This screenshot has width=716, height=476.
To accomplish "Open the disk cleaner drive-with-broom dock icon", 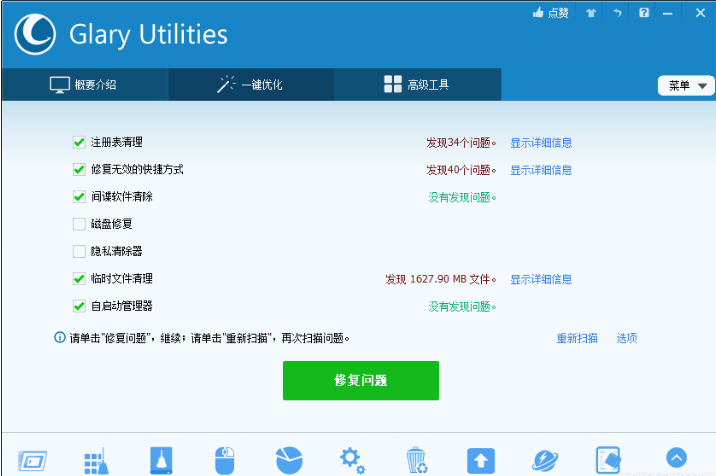I will [x=161, y=460].
